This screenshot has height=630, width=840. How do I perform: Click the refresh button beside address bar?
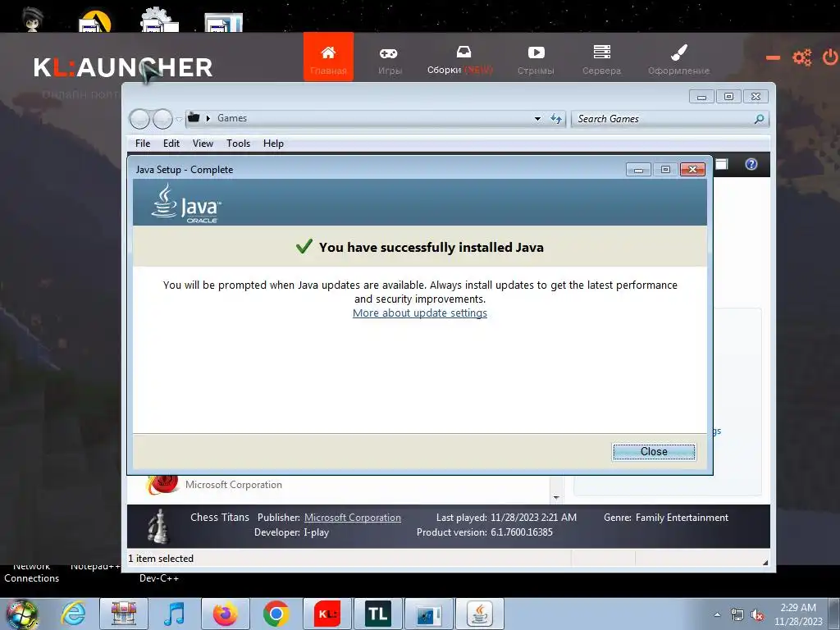click(556, 119)
